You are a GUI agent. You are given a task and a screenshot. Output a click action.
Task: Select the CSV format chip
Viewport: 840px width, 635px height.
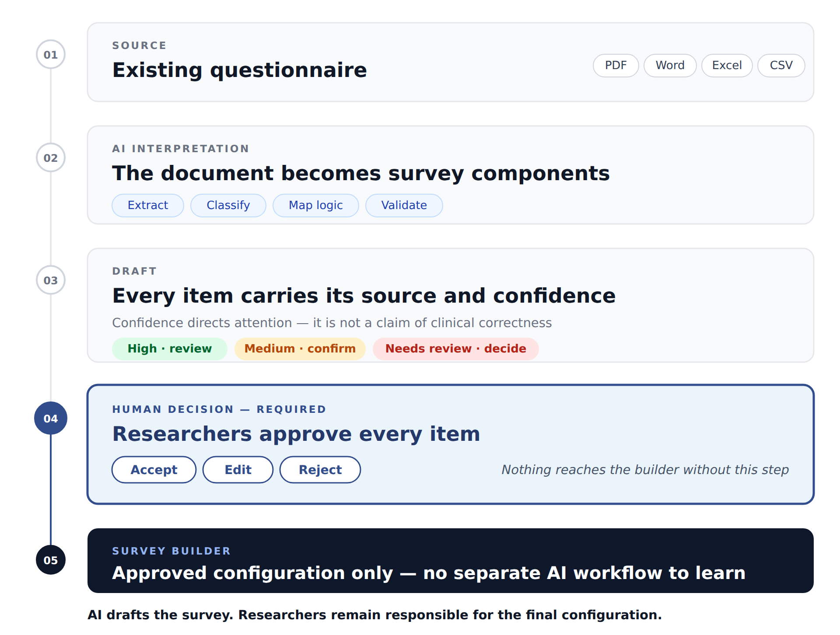coord(781,66)
